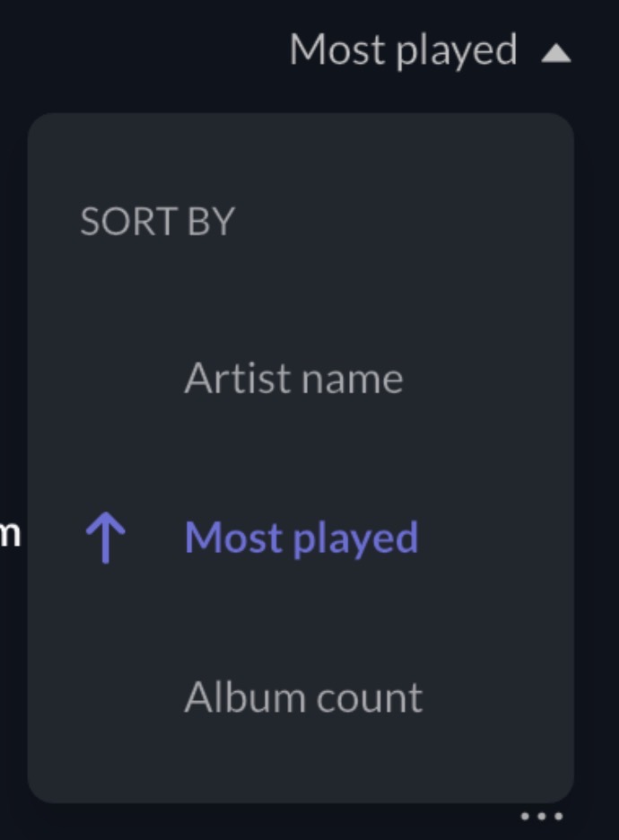Image resolution: width=619 pixels, height=840 pixels.
Task: Click the ellipsis icon below the sort menu
Action: click(542, 817)
